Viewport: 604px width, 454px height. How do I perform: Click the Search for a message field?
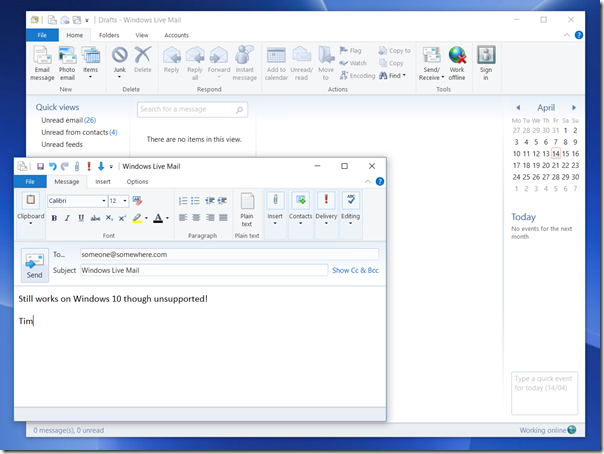(x=192, y=109)
